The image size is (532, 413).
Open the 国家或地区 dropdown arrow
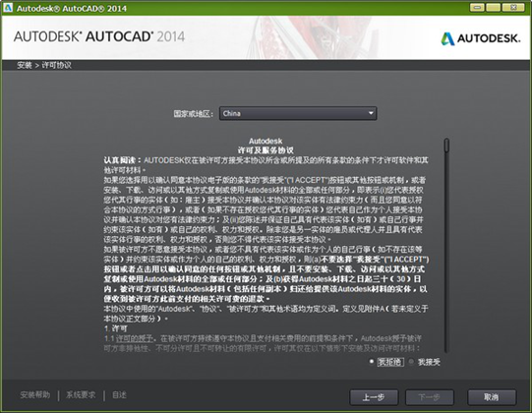point(371,113)
